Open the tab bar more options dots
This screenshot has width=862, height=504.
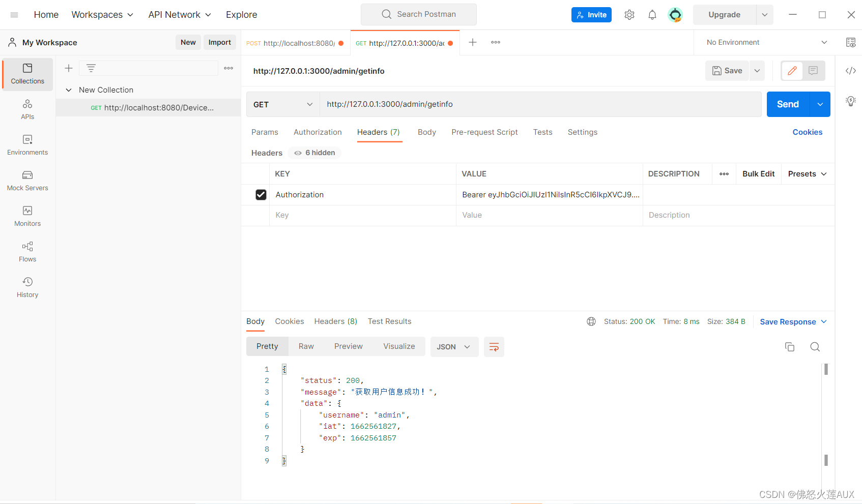(496, 42)
